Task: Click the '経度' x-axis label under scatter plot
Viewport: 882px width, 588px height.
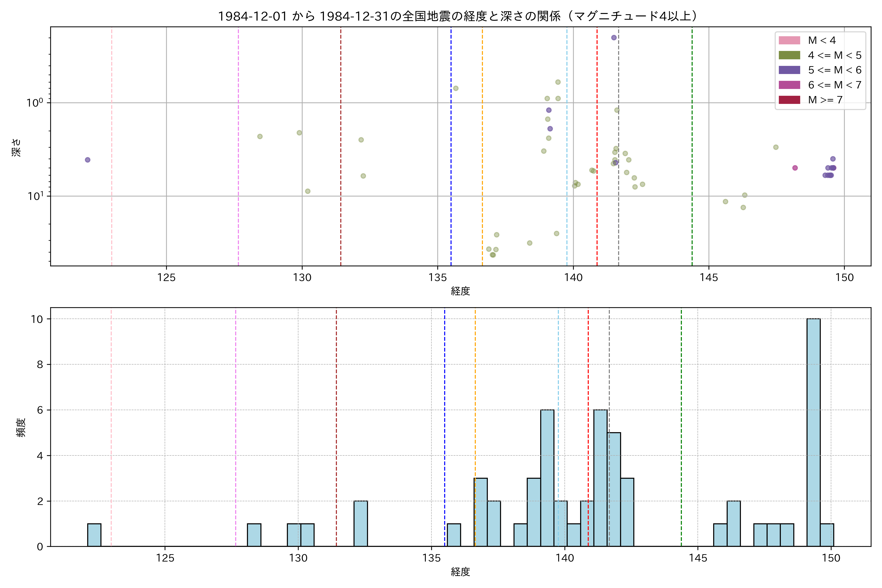Action: coord(460,291)
